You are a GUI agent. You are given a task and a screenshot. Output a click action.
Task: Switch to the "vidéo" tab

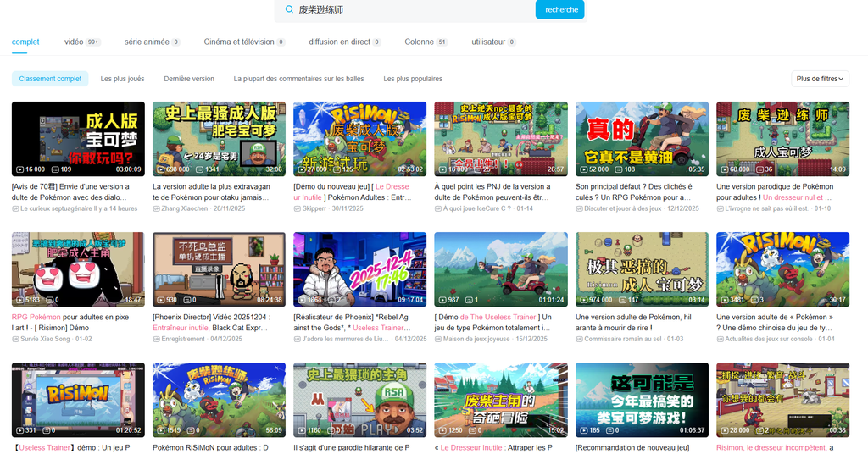click(x=74, y=42)
